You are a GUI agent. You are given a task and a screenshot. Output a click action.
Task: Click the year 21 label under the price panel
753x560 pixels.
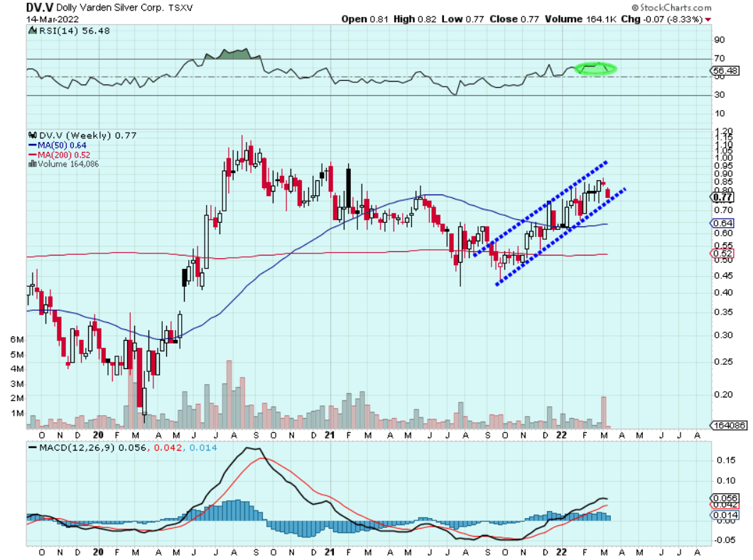[x=330, y=435]
